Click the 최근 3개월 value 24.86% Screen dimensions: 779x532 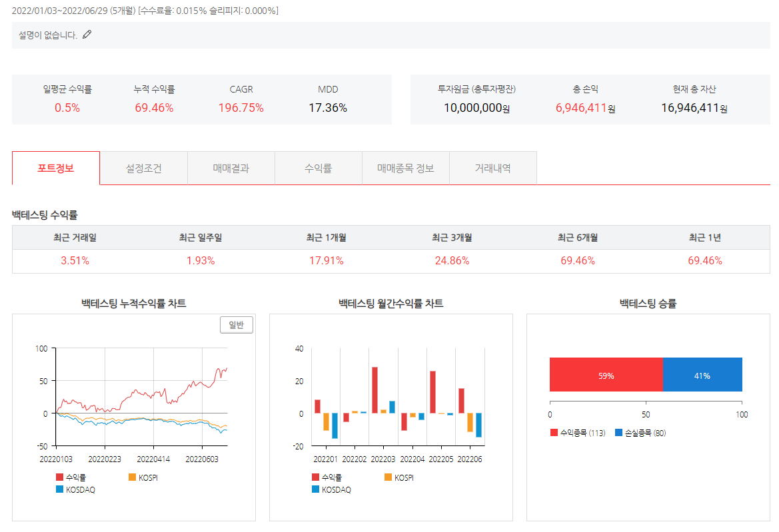(x=452, y=260)
